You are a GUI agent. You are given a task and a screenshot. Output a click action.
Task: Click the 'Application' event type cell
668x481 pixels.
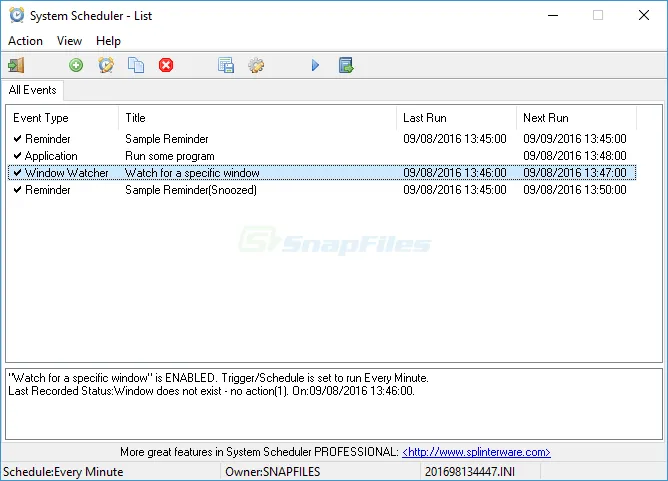51,156
